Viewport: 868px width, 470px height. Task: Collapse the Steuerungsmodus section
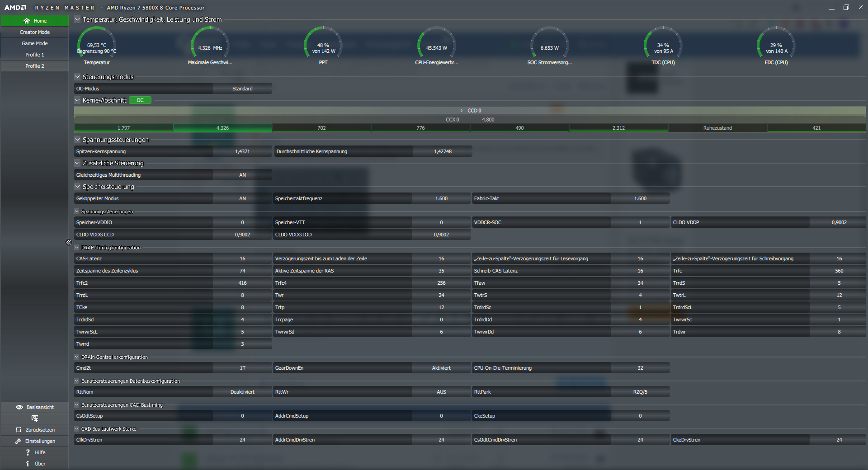tap(77, 77)
